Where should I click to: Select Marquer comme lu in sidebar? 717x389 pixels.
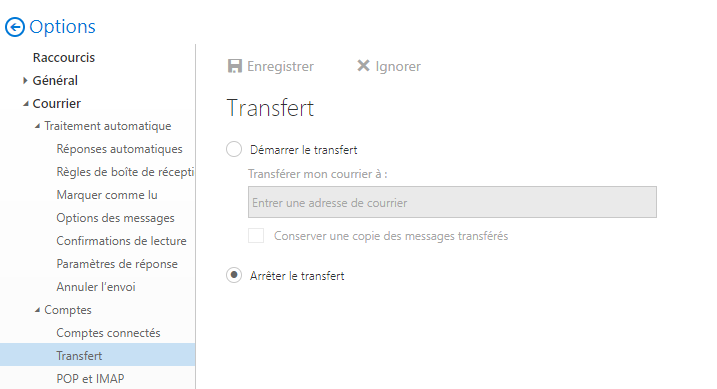tap(107, 195)
